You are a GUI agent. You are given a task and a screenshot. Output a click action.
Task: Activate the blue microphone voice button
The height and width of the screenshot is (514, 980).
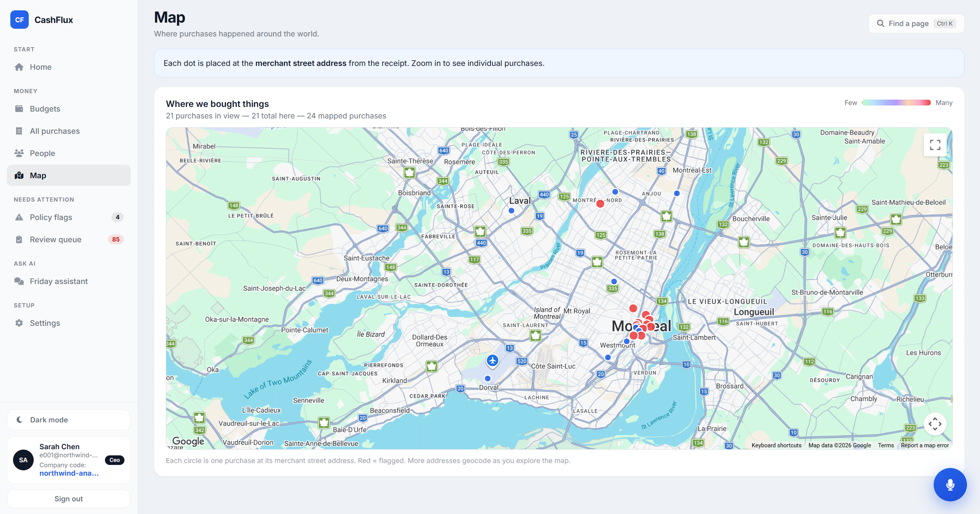click(x=950, y=484)
